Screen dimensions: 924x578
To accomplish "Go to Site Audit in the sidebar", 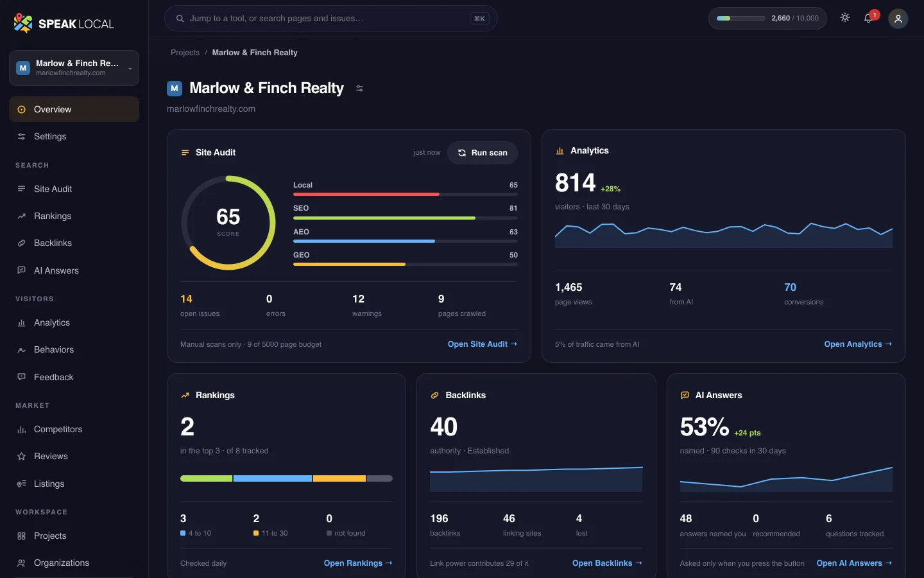I will click(74, 189).
